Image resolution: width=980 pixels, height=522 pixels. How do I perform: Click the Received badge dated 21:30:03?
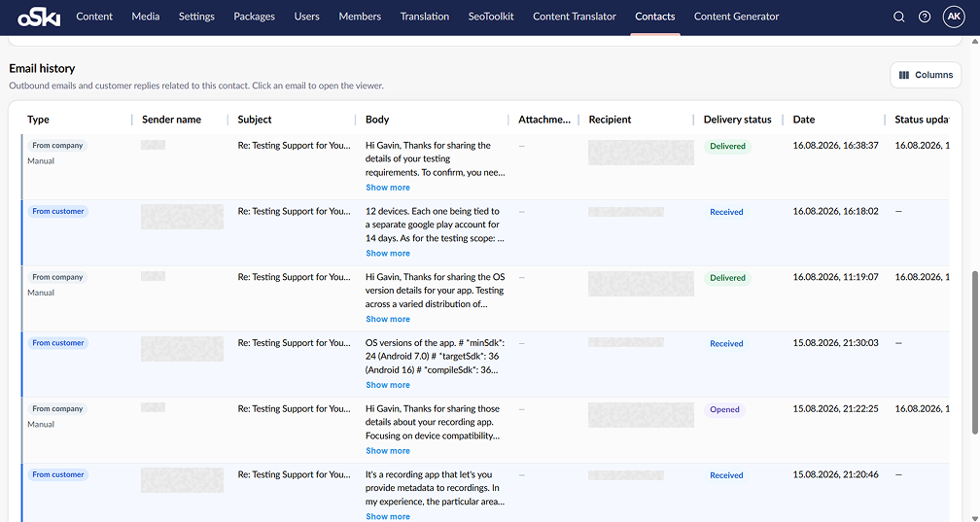point(726,344)
